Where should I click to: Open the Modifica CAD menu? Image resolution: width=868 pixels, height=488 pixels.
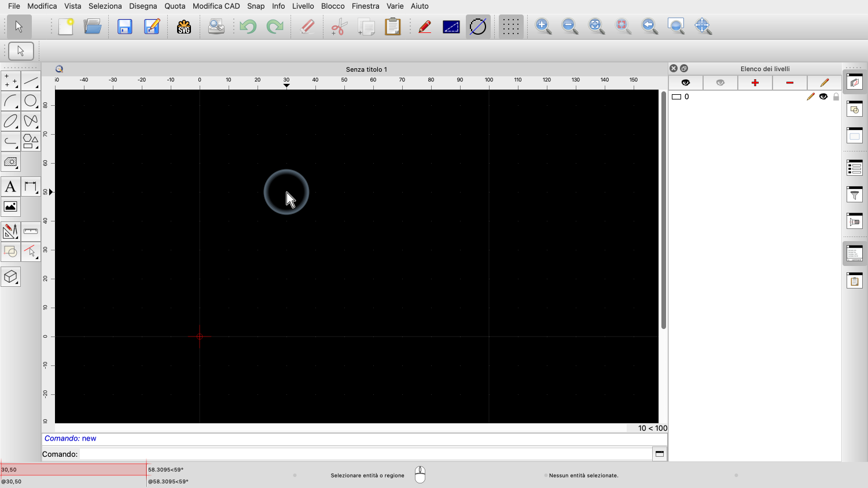[x=216, y=6]
